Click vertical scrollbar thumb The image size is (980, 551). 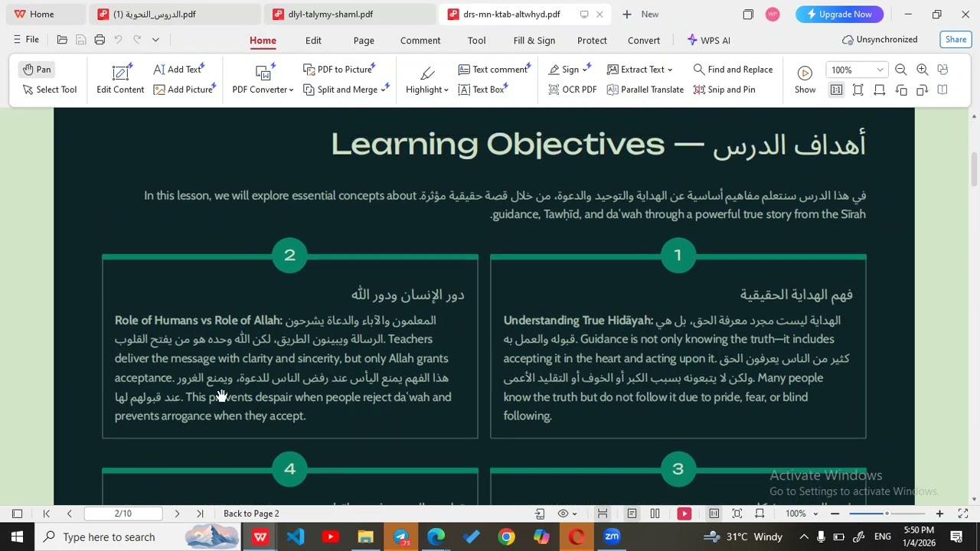[974, 168]
